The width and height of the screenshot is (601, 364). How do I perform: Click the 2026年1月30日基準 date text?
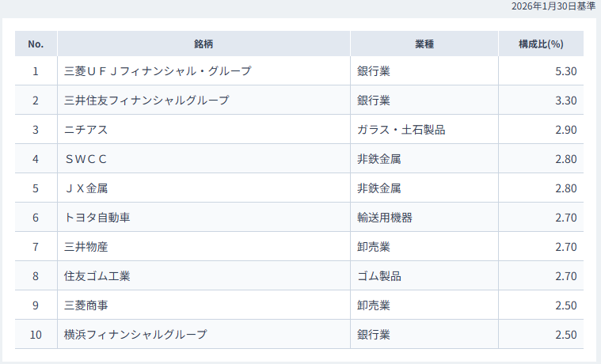point(553,6)
